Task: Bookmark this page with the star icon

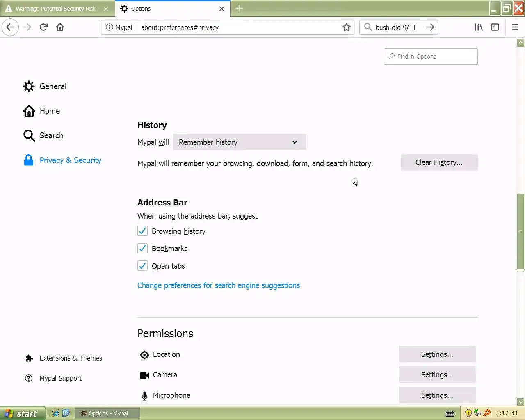Action: pos(347,27)
